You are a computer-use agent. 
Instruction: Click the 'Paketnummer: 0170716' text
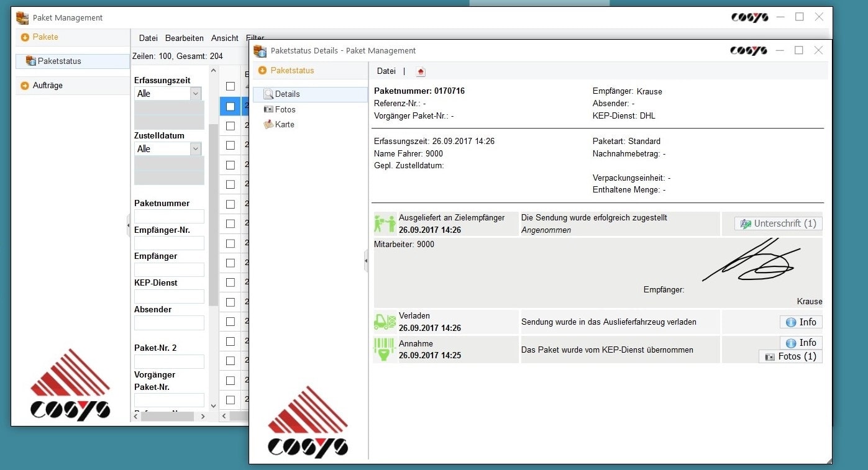tap(419, 91)
